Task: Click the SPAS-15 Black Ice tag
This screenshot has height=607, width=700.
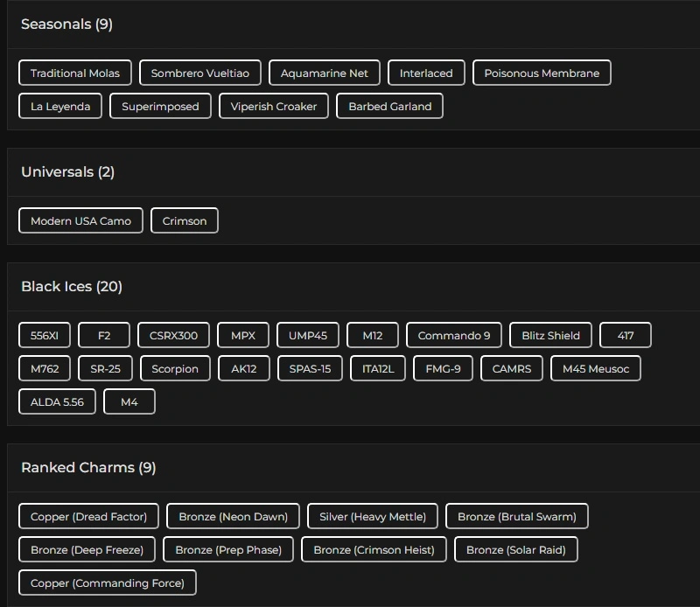Action: pyautogui.click(x=311, y=369)
